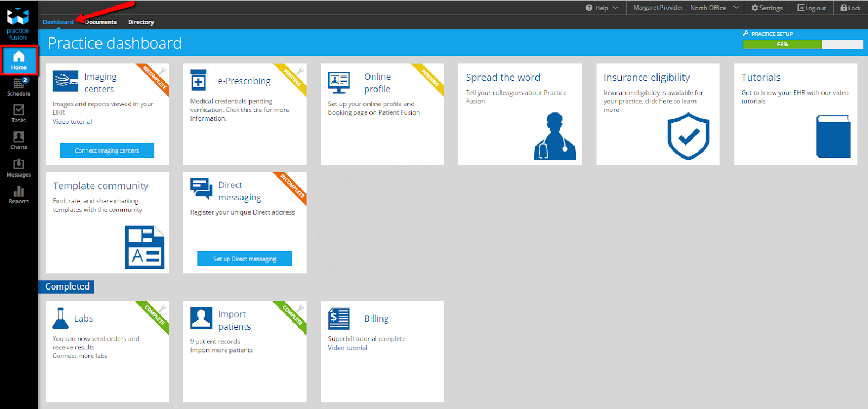The height and width of the screenshot is (409, 868).
Task: Click the Online profile tile title
Action: click(x=378, y=83)
